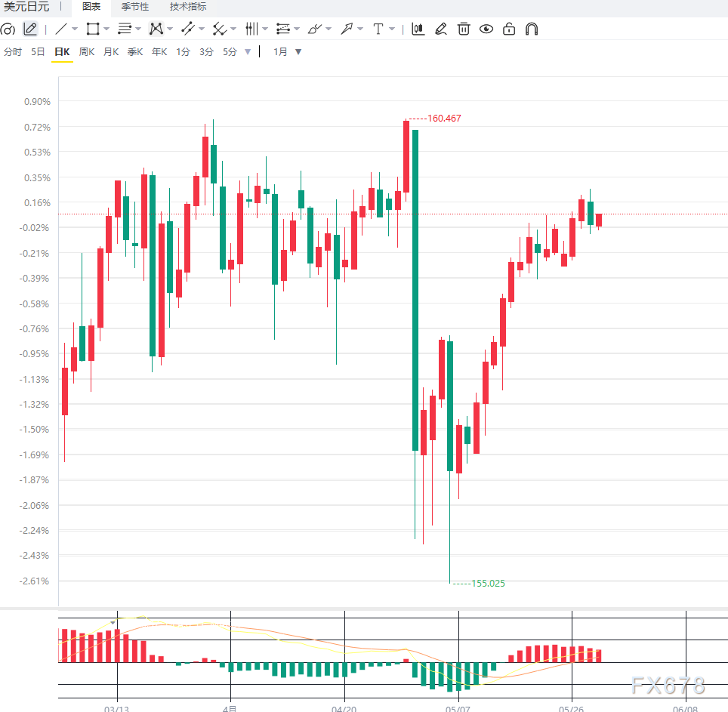
Task: Select the trend channel line tool
Action: click(x=188, y=29)
